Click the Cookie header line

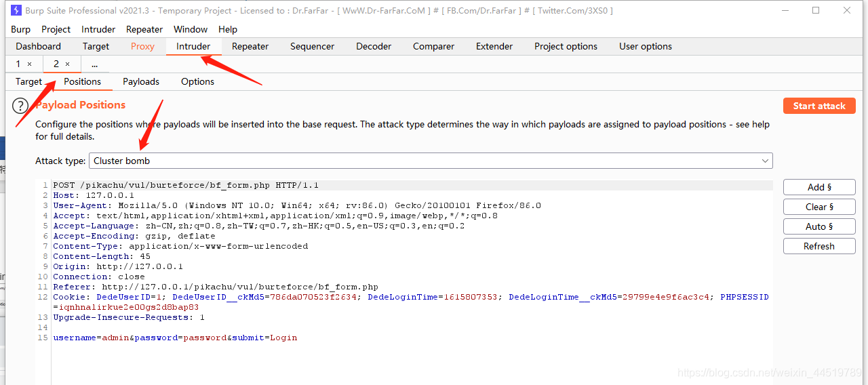[411, 302]
